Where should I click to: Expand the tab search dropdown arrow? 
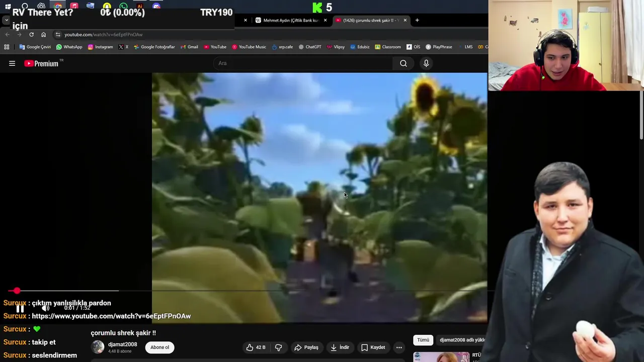coord(7,20)
